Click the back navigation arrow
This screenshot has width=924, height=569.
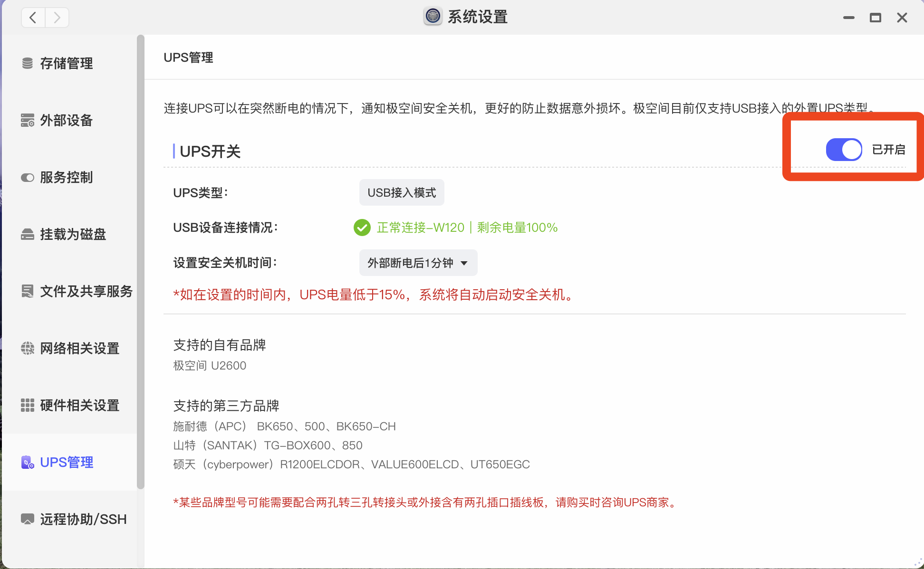pos(32,17)
